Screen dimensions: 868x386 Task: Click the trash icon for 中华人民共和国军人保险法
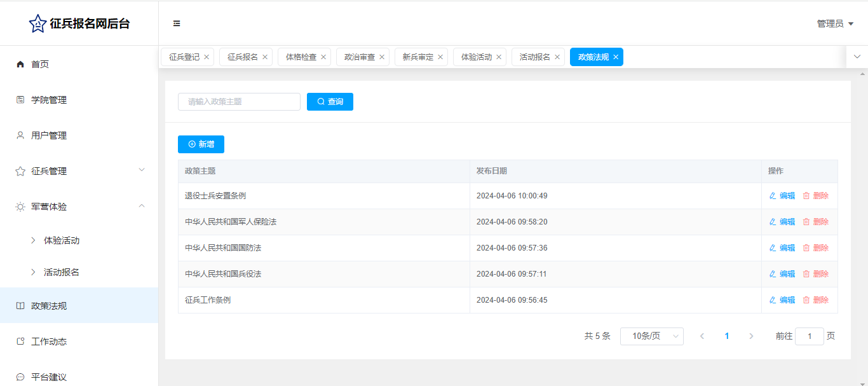[806, 222]
